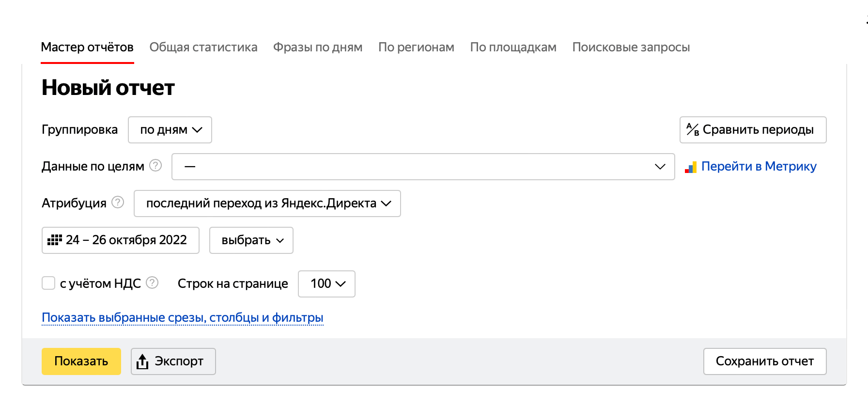Click help icon beside Атрибуция label
This screenshot has width=868, height=407.
118,202
